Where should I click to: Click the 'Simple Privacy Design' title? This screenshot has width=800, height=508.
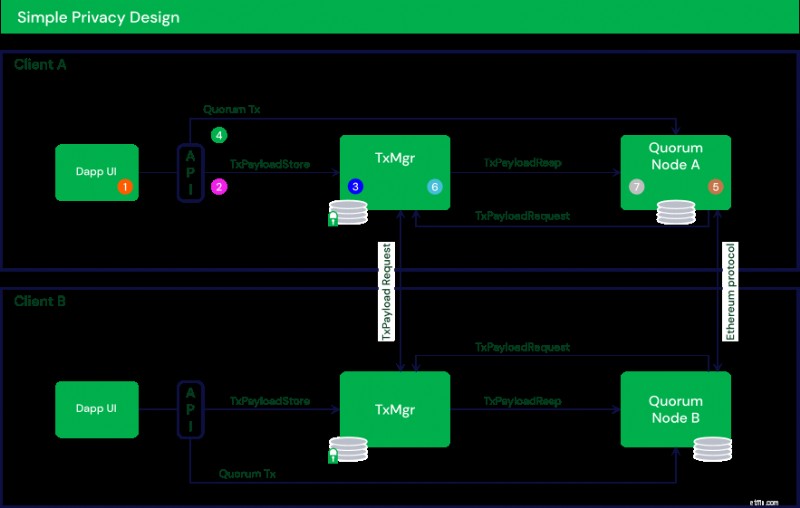pyautogui.click(x=98, y=17)
